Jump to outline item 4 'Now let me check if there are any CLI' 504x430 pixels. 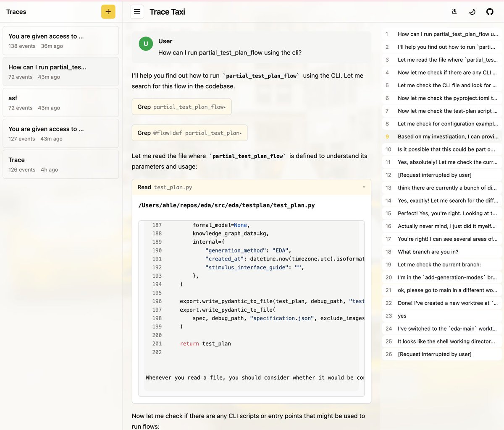[x=442, y=73]
